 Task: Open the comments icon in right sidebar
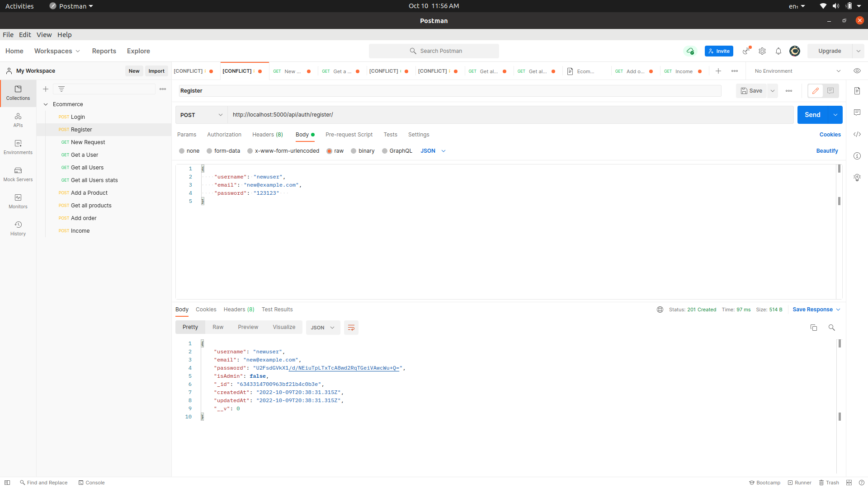coord(857,113)
